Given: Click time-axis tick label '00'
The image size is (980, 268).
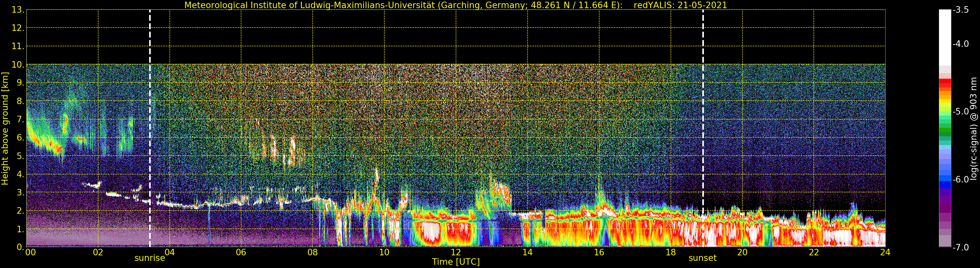Looking at the screenshot, I should point(30,252).
